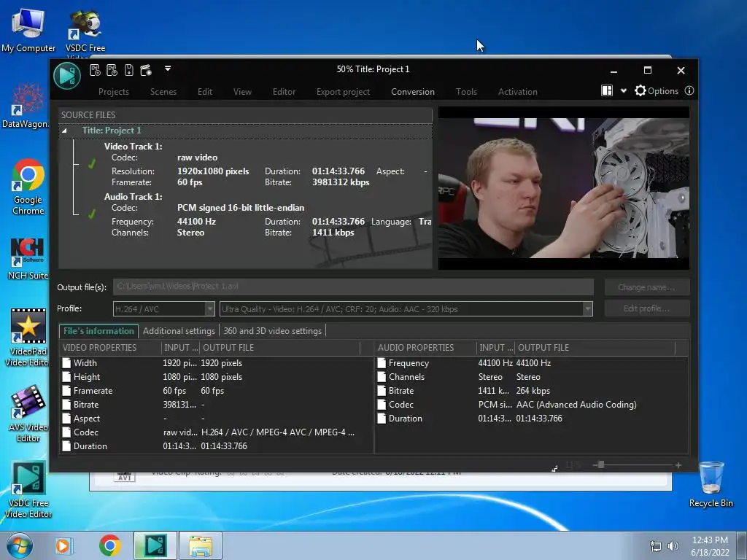Click the info circle icon

pyautogui.click(x=689, y=90)
